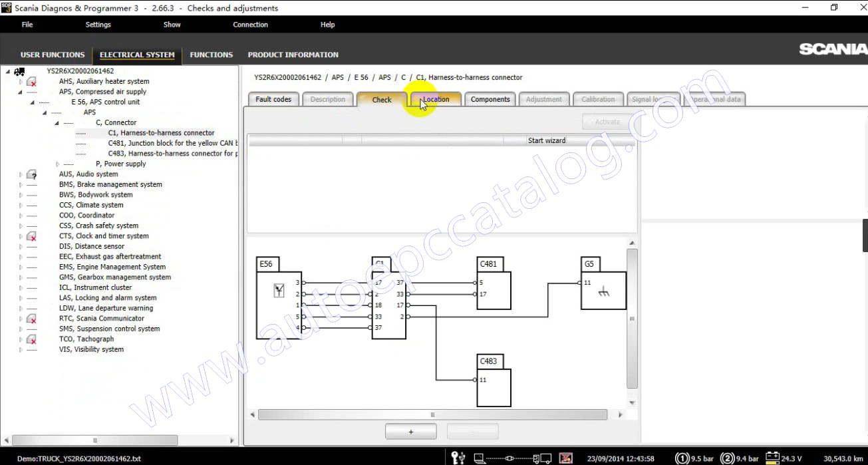Select C1, Harness-to-harness connector in the tree
This screenshot has height=465, width=868.
click(161, 133)
